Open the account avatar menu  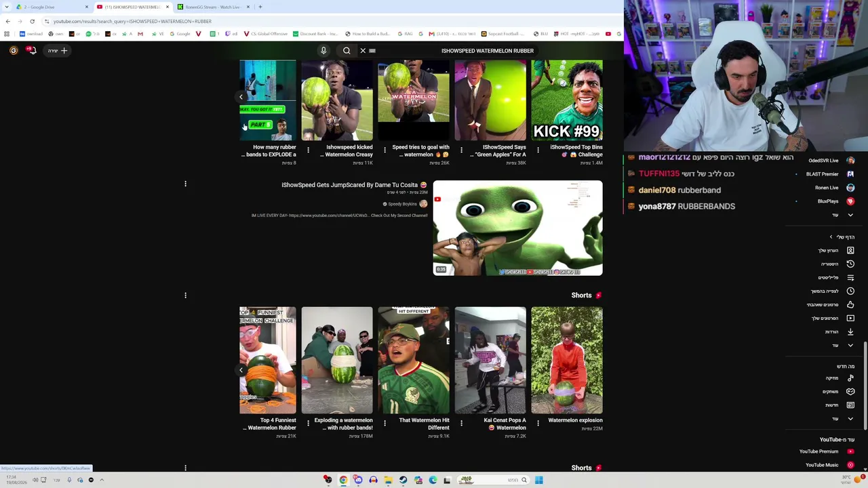click(13, 50)
